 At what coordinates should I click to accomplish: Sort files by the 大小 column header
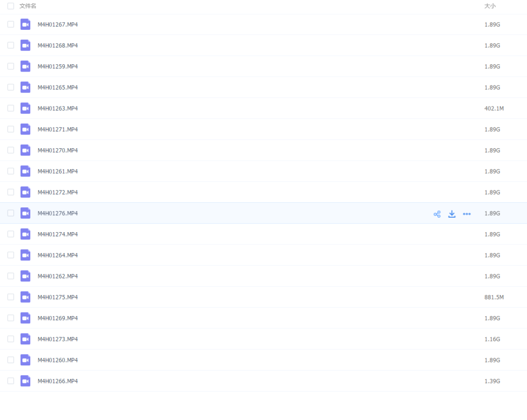click(x=490, y=6)
